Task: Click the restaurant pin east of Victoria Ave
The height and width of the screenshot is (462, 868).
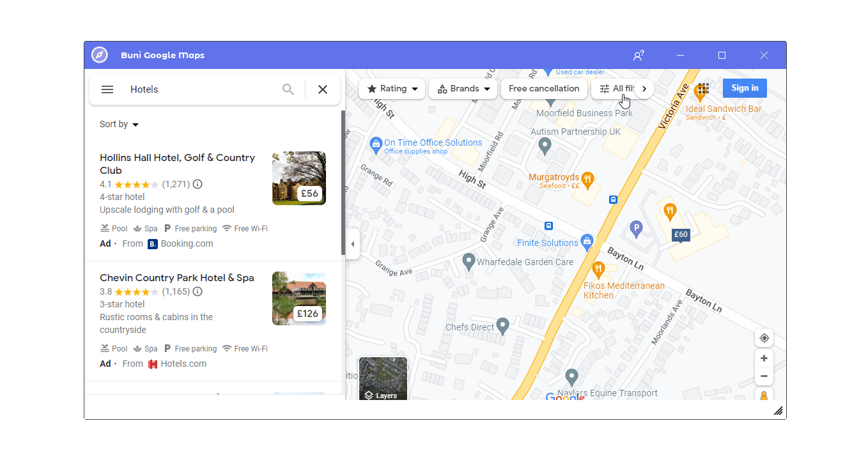Action: tap(670, 211)
